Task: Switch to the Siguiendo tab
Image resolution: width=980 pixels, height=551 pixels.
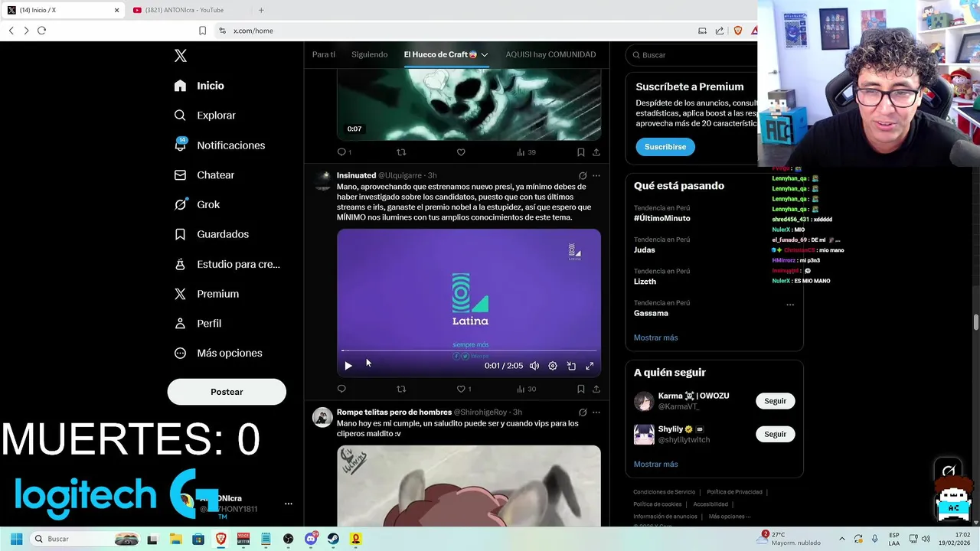Action: [369, 54]
